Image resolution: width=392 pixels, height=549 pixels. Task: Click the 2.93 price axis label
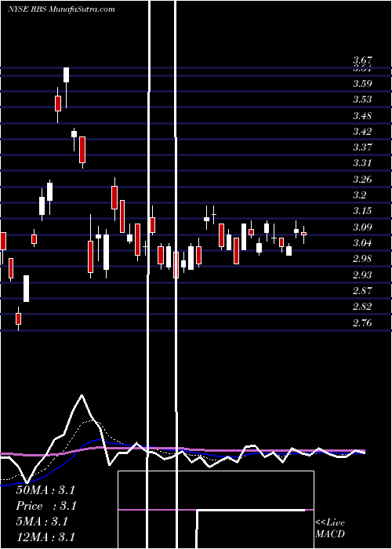click(362, 274)
